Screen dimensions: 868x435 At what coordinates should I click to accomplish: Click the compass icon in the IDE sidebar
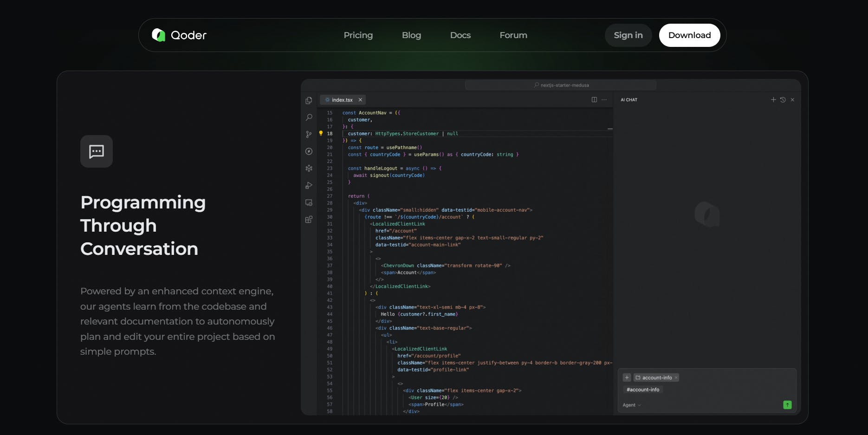(309, 151)
